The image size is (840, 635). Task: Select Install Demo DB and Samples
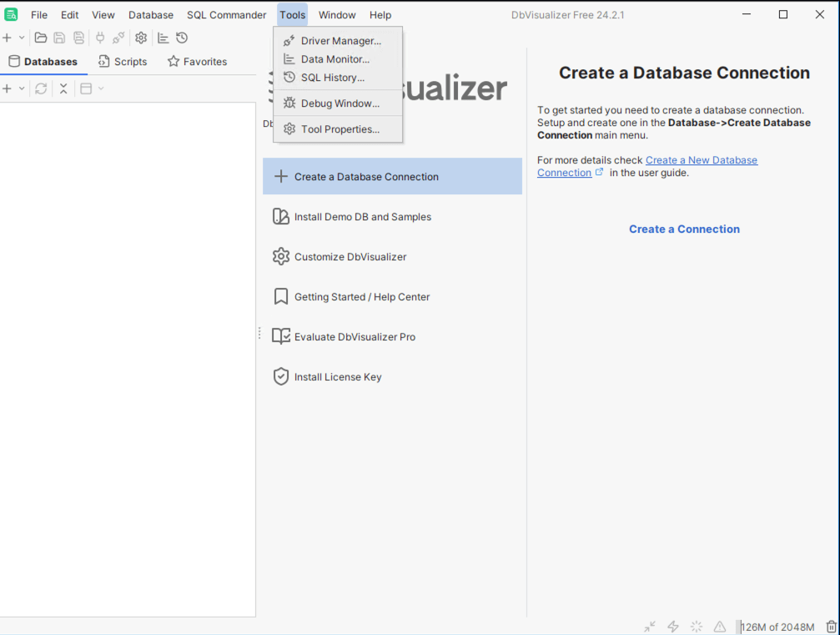(x=362, y=217)
